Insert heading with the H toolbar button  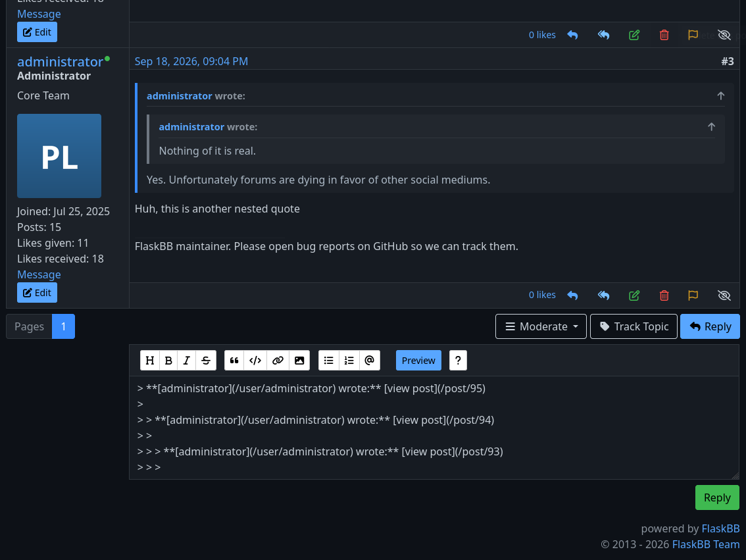[149, 360]
